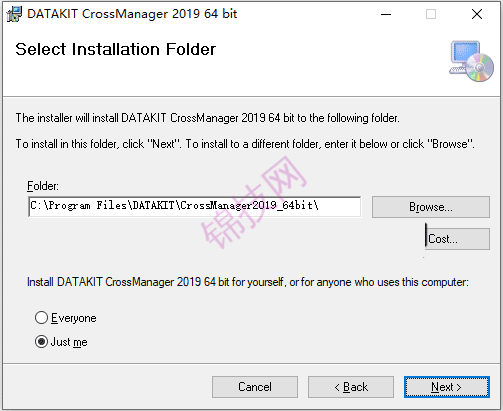Click the installer icon in the title bar
This screenshot has height=411, width=503.
pyautogui.click(x=14, y=14)
